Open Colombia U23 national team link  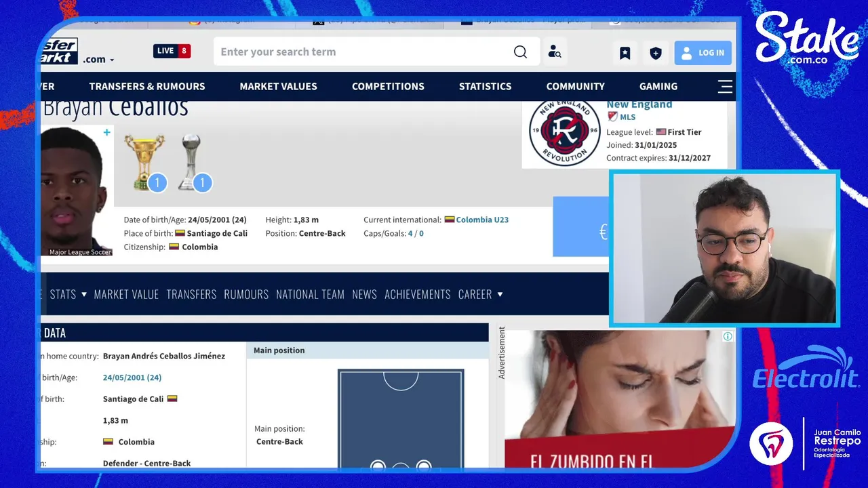[482, 220]
